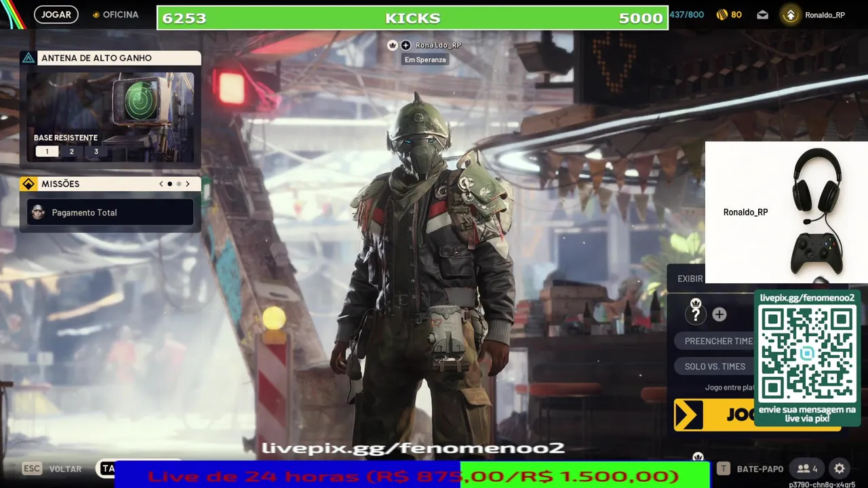Go to previous mission with left chevron
The image size is (868, 488).
[161, 184]
